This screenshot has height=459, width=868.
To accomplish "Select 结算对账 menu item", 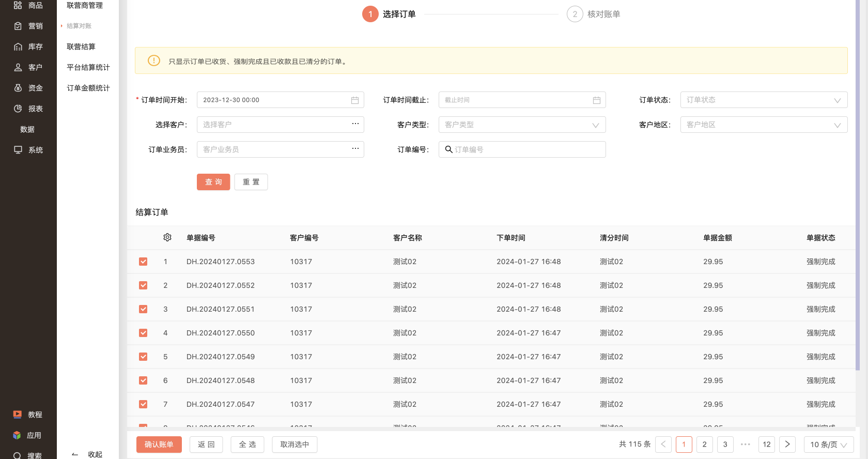I will tap(79, 26).
